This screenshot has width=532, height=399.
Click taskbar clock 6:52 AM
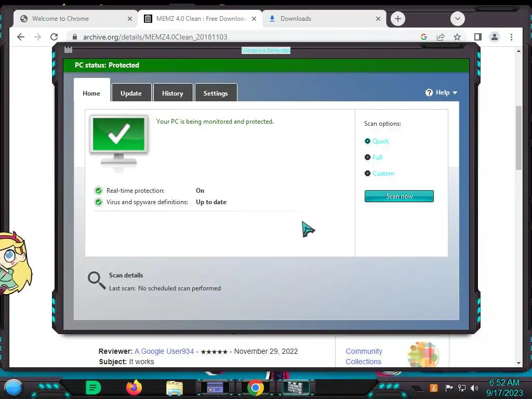[x=504, y=383]
